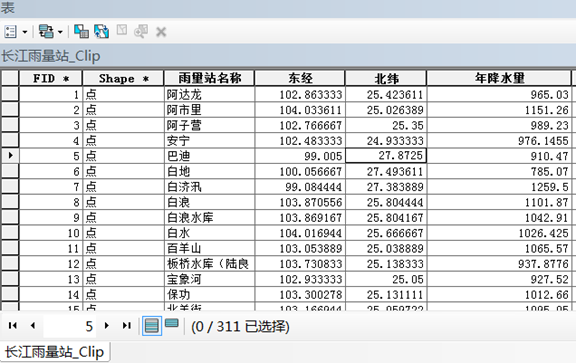Click the station name 宝象河
This screenshot has width=576, height=363.
pos(184,279)
